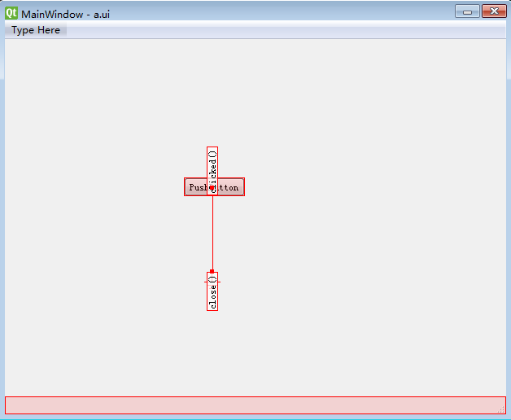The width and height of the screenshot is (511, 420).
Task: Click the left edge of the PushButton labeled 'Pus'
Action: pyautogui.click(x=194, y=187)
